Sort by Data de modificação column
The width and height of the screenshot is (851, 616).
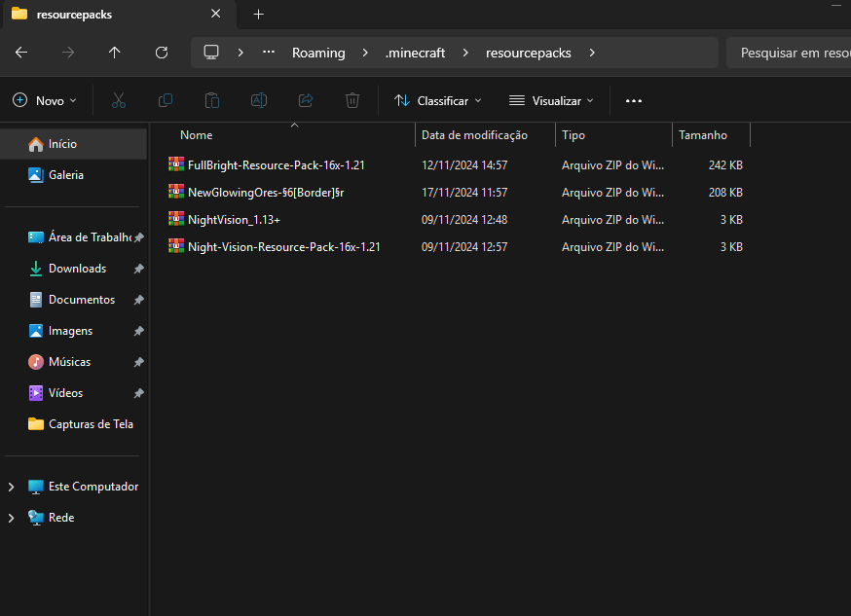[485, 135]
